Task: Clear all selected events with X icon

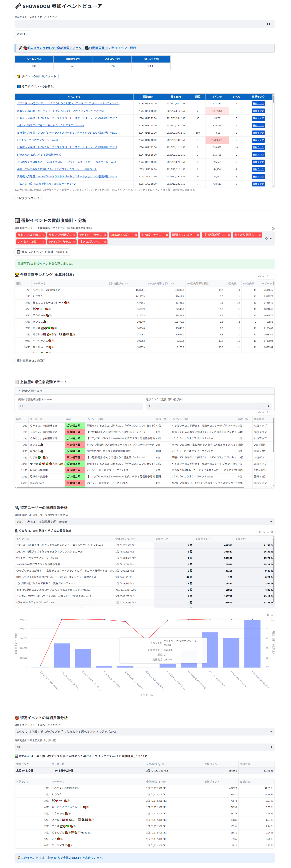Action: pos(266,238)
